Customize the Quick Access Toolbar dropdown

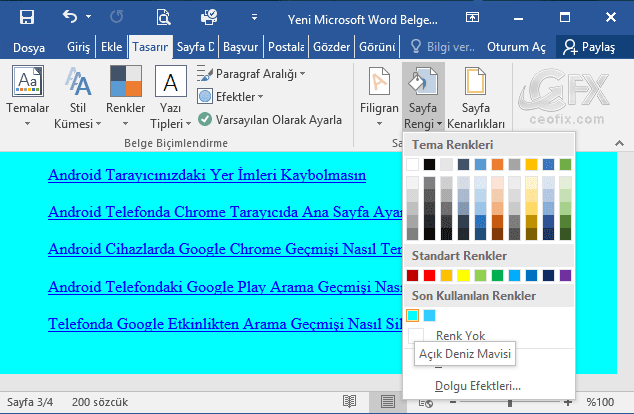pyautogui.click(x=254, y=17)
